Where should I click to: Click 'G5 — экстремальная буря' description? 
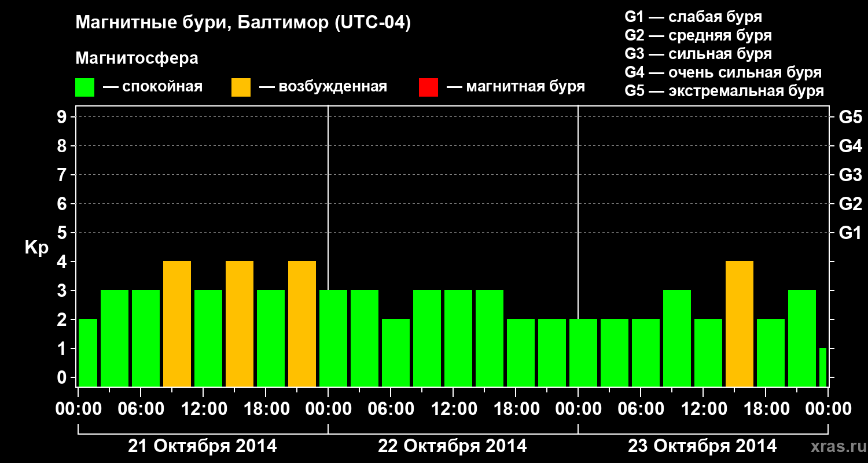[x=724, y=91]
